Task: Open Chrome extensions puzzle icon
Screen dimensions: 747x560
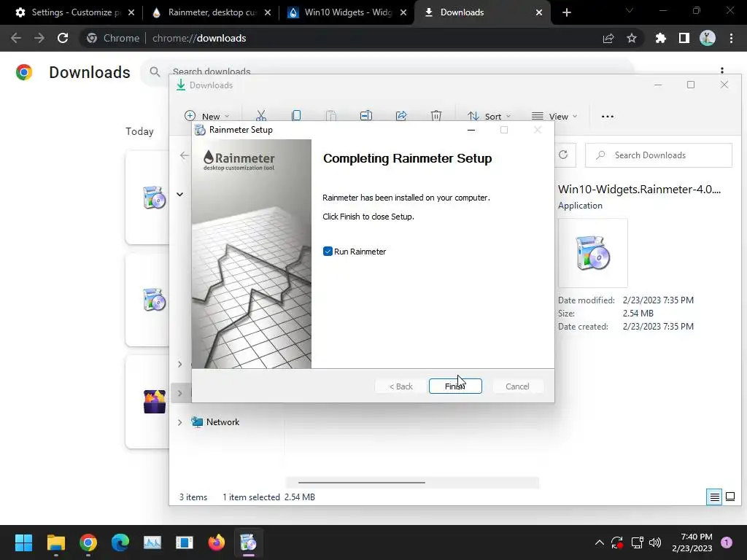Action: tap(661, 38)
